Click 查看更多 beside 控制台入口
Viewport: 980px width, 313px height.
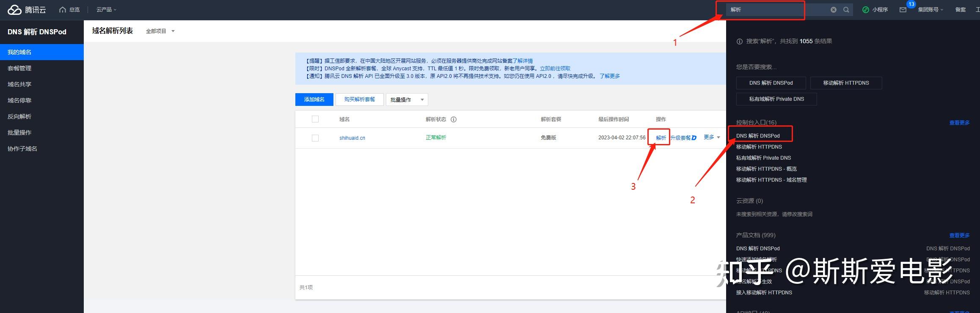pyautogui.click(x=959, y=123)
